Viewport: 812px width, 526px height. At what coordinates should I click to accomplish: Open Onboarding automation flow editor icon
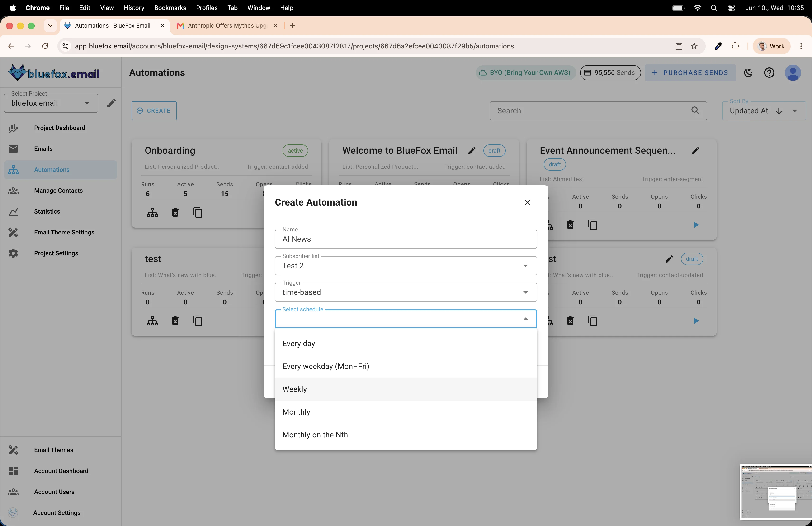tap(152, 213)
